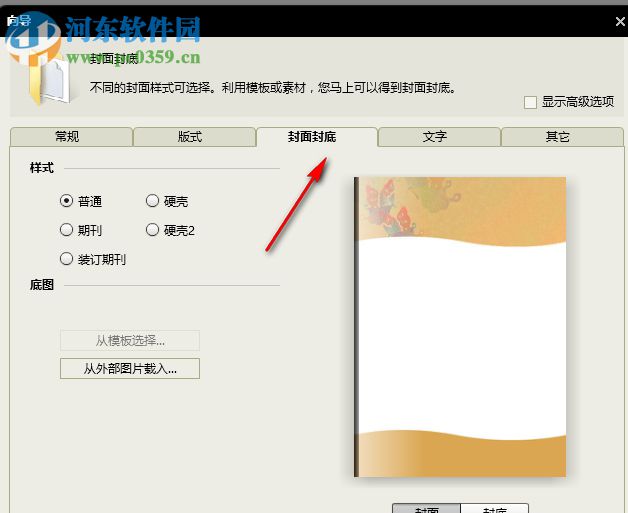Viewport: 628px width, 513px height.
Task: Click the folder document wizard icon
Action: point(50,82)
